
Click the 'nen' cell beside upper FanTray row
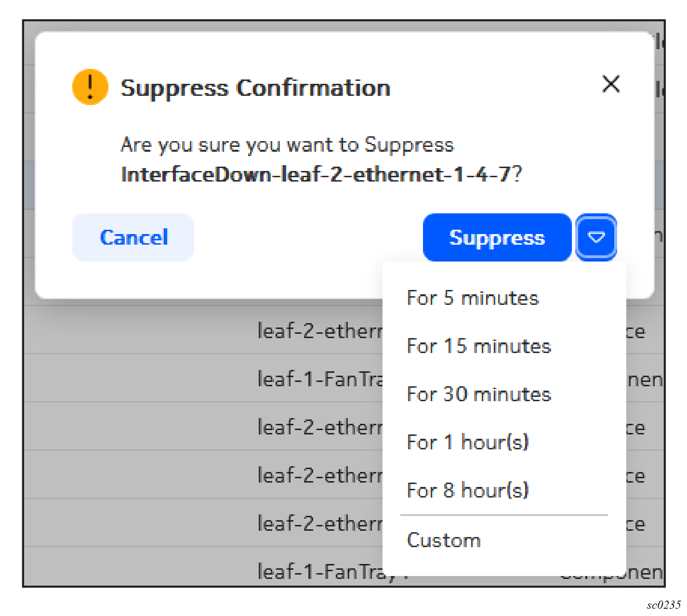coord(645,380)
